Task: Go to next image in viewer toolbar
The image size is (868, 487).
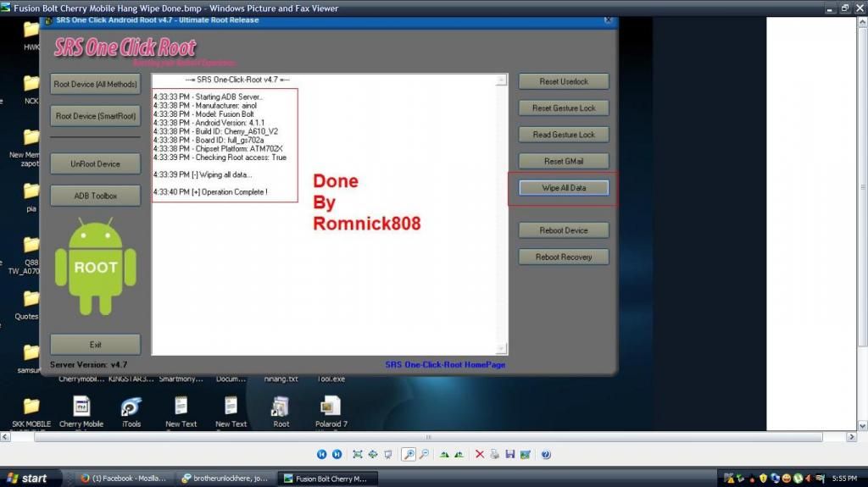Action: click(337, 455)
